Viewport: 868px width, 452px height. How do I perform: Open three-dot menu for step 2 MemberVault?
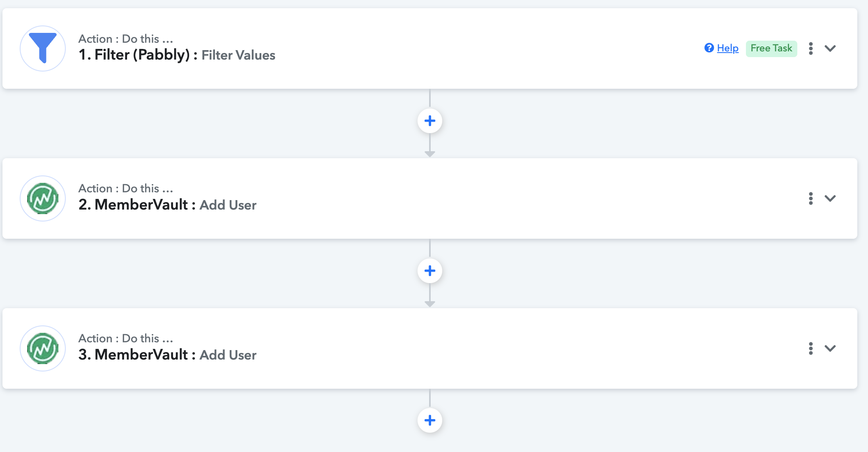point(810,198)
